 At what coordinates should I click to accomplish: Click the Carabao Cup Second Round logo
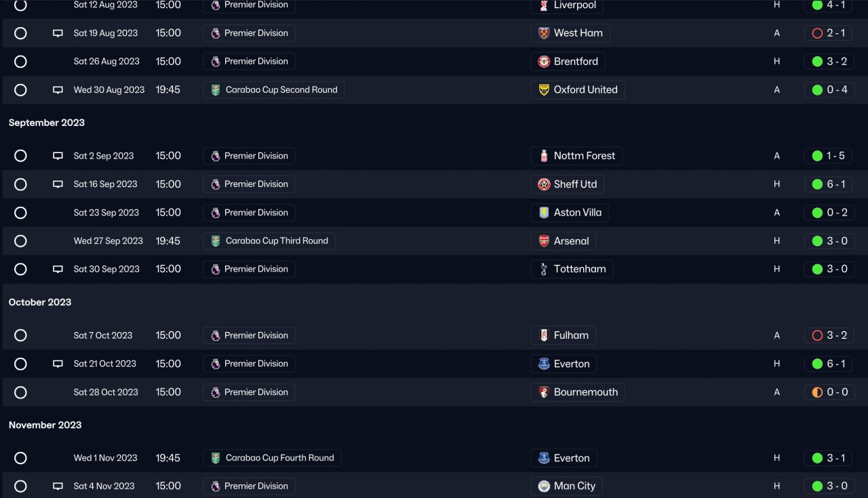(216, 90)
